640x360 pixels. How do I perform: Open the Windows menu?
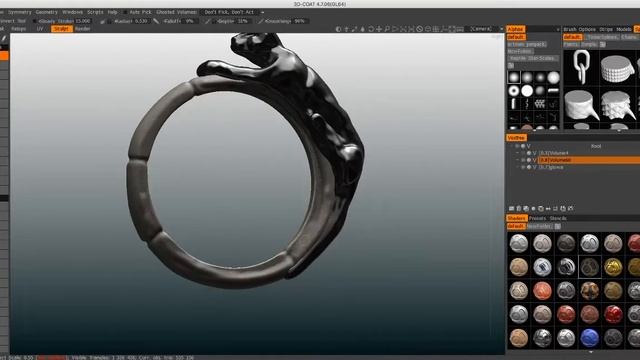(72, 12)
